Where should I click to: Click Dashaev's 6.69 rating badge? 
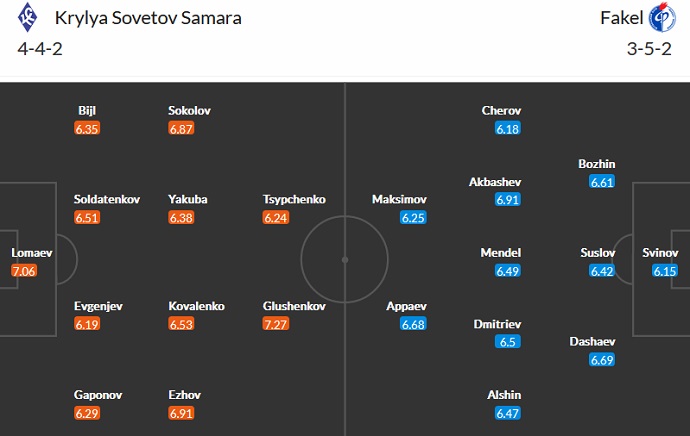(x=601, y=360)
